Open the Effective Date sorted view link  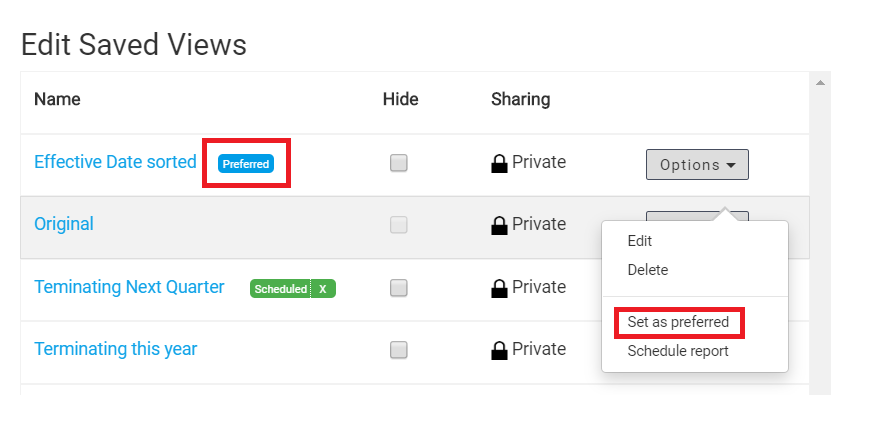click(x=115, y=162)
